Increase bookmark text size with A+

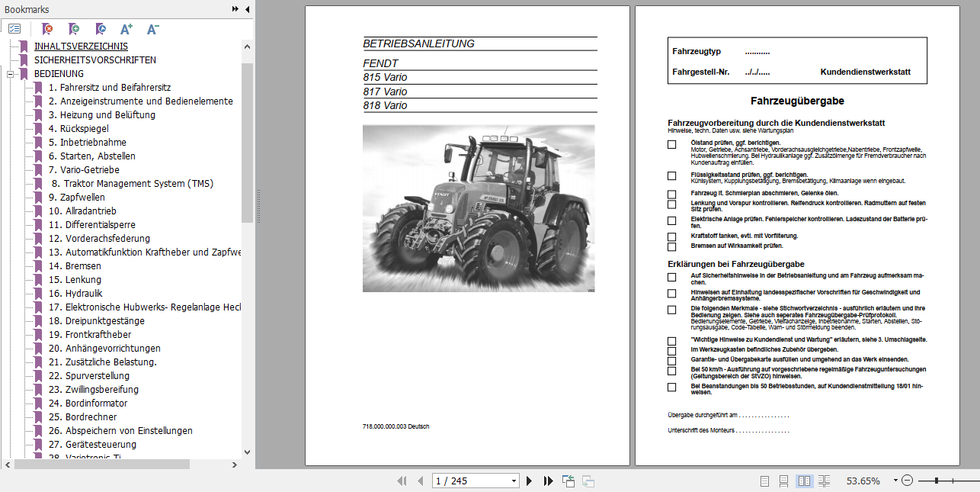[127, 29]
